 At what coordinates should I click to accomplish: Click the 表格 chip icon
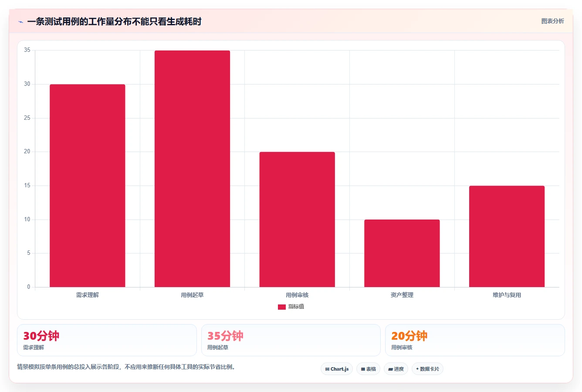[x=363, y=369]
